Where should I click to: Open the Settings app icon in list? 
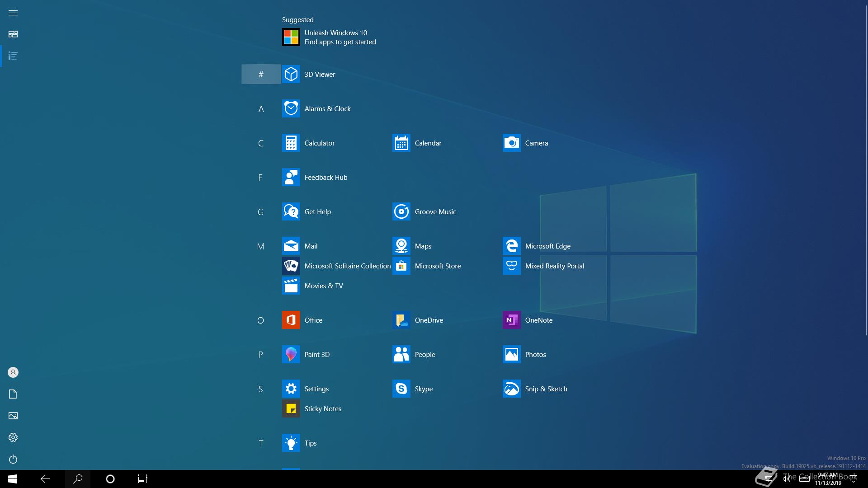pos(291,389)
